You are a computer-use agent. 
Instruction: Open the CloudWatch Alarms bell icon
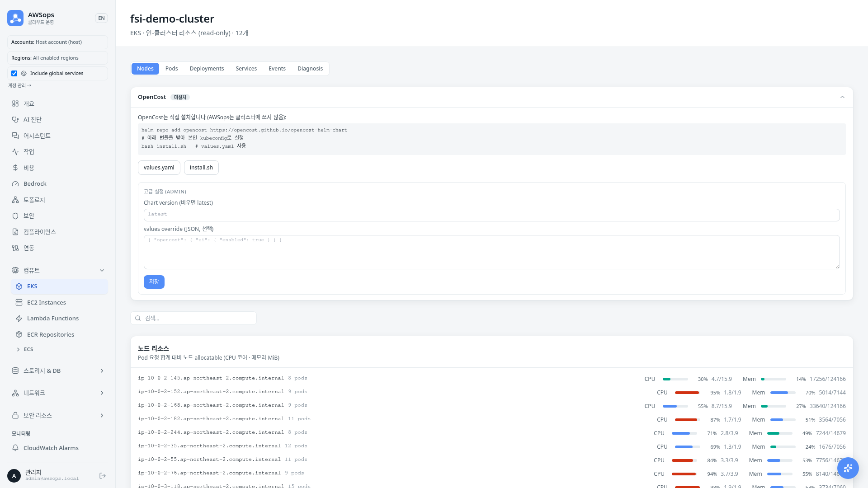[x=15, y=448]
